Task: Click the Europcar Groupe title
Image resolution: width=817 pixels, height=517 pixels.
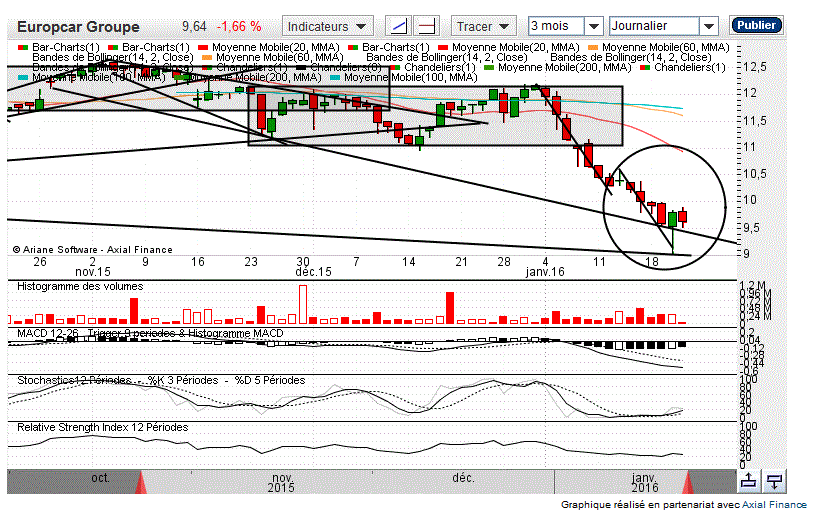Action: 78,27
